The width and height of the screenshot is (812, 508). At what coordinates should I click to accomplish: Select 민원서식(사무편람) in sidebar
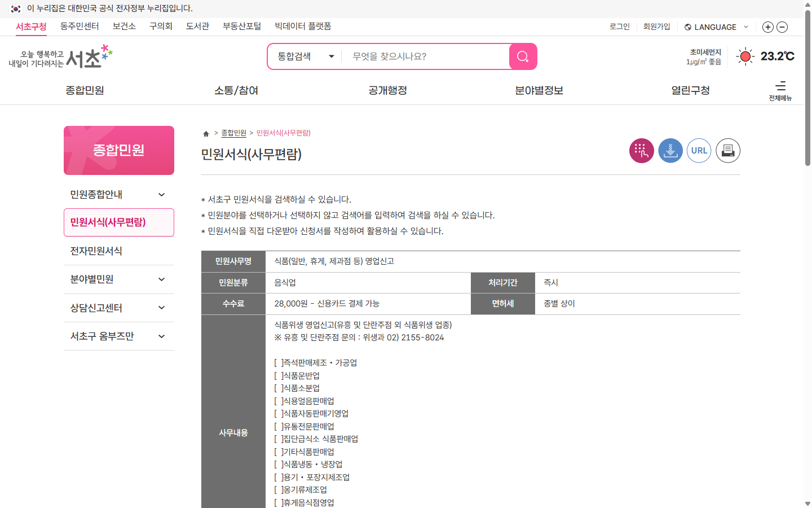pyautogui.click(x=119, y=222)
